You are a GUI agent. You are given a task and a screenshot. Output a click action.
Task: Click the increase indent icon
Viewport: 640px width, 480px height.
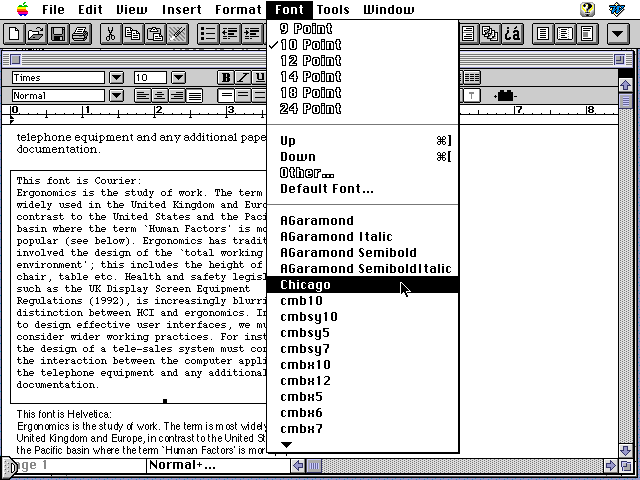251,33
